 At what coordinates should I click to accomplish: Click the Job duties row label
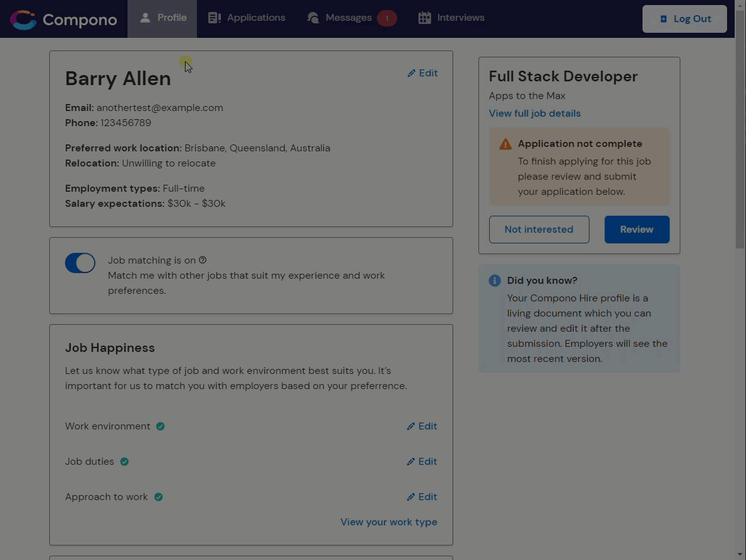click(90, 462)
